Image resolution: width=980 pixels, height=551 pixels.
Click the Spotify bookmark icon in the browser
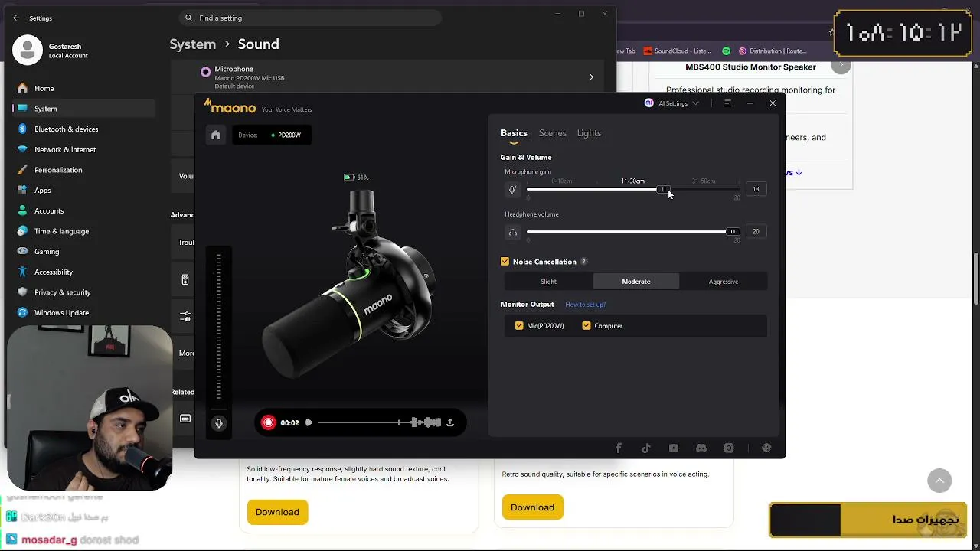pyautogui.click(x=725, y=51)
